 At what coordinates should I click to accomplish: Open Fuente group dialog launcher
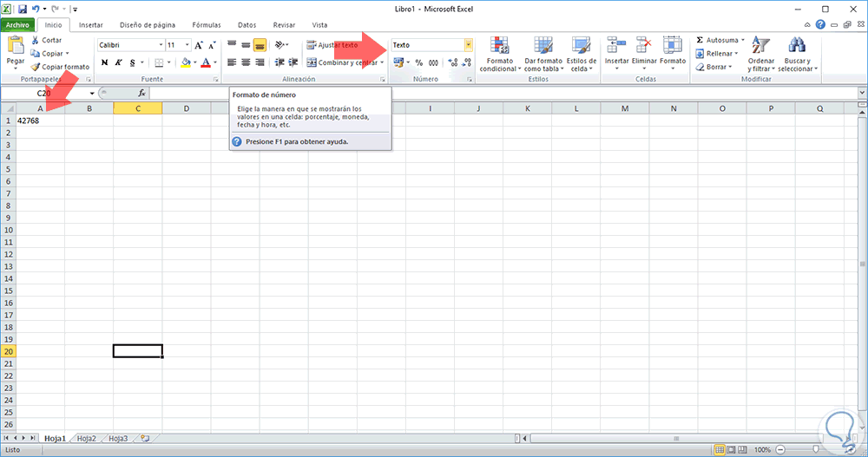(x=216, y=80)
